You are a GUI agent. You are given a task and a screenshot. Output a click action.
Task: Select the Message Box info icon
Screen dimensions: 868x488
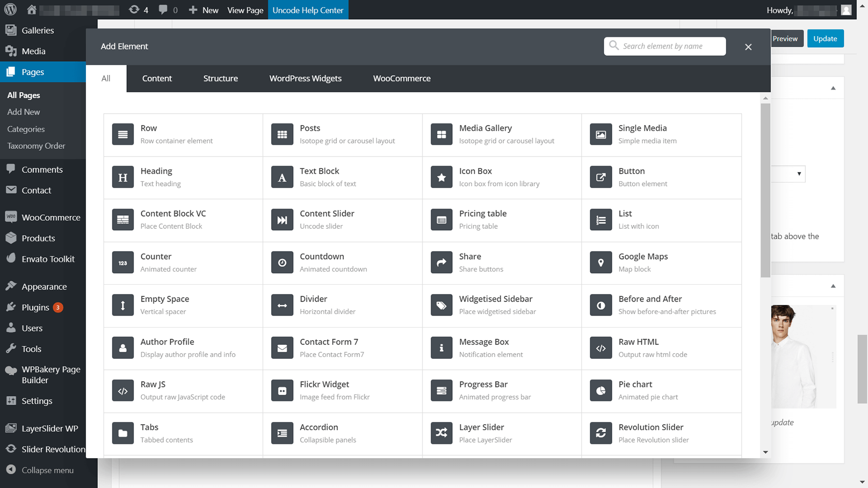[x=441, y=348]
